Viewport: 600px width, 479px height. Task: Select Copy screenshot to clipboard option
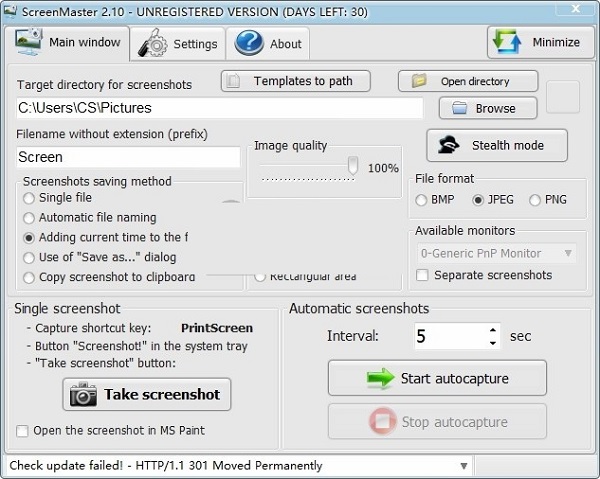tap(29, 278)
